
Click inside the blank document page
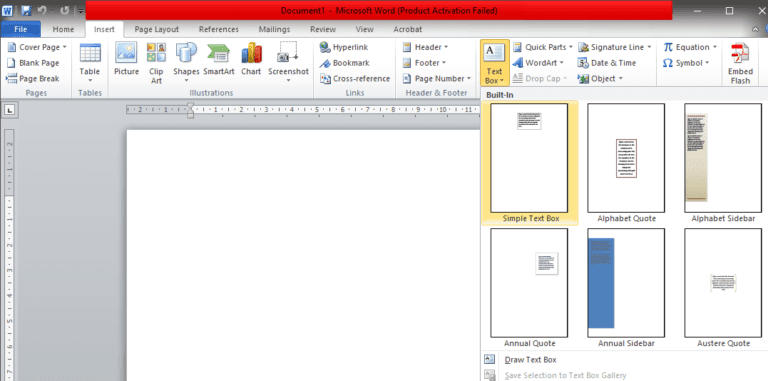coord(303,255)
